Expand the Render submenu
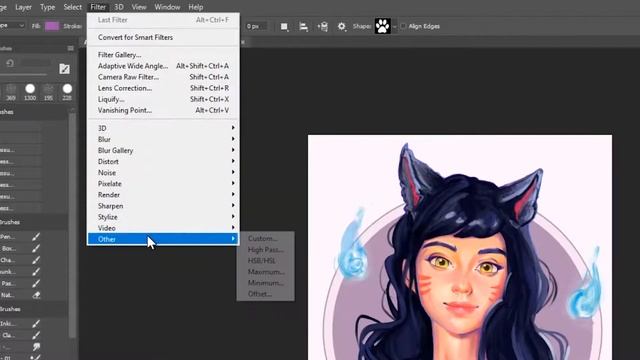 point(163,195)
